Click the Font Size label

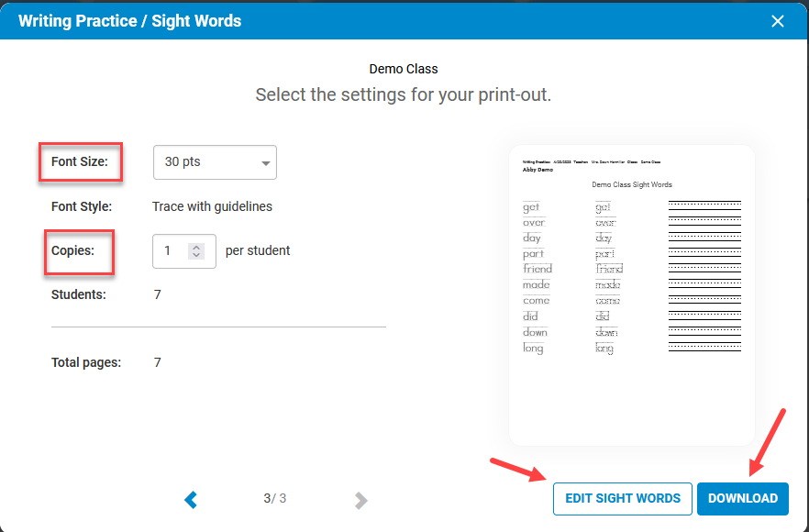tap(80, 161)
